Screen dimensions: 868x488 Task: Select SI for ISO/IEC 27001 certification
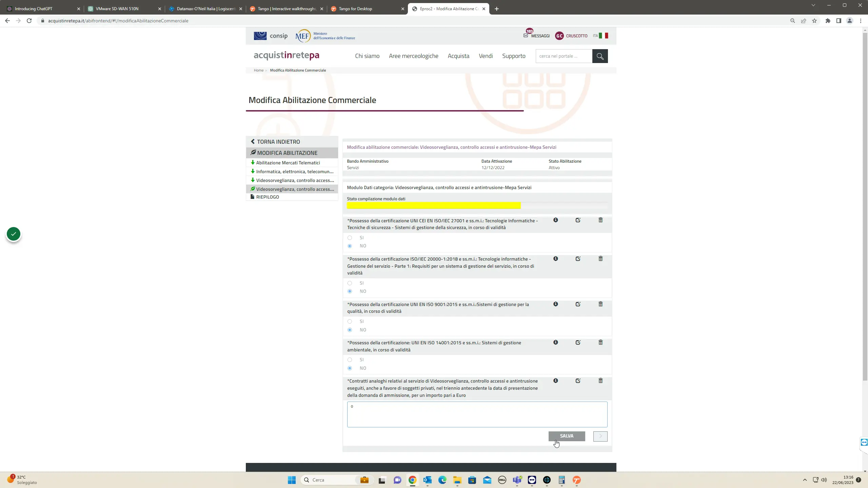[x=350, y=238]
